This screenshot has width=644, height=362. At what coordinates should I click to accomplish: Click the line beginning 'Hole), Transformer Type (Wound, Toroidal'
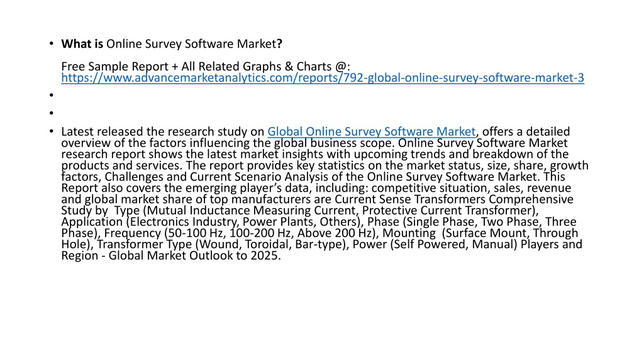pyautogui.click(x=321, y=244)
